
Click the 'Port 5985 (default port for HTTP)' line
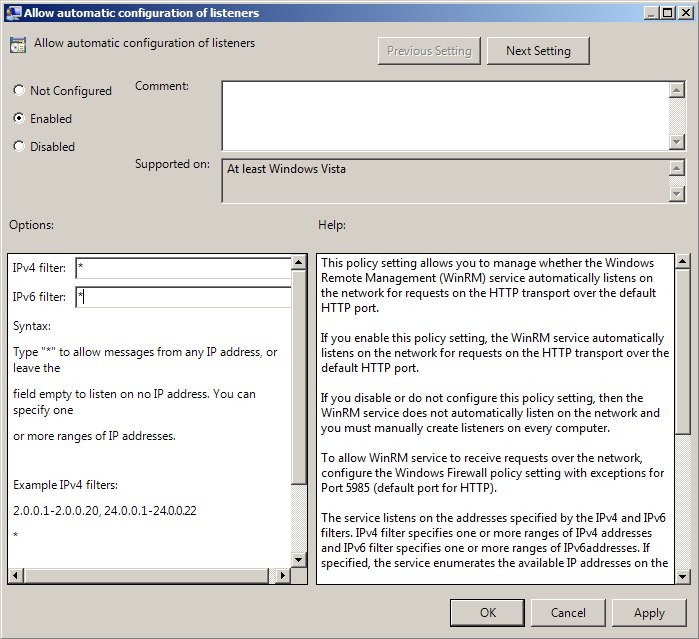point(409,488)
